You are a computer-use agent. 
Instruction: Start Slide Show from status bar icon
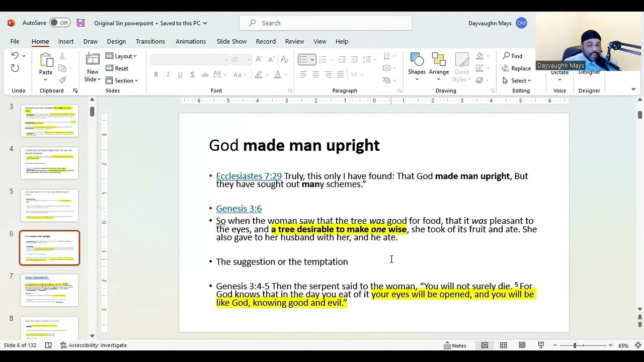click(541, 345)
